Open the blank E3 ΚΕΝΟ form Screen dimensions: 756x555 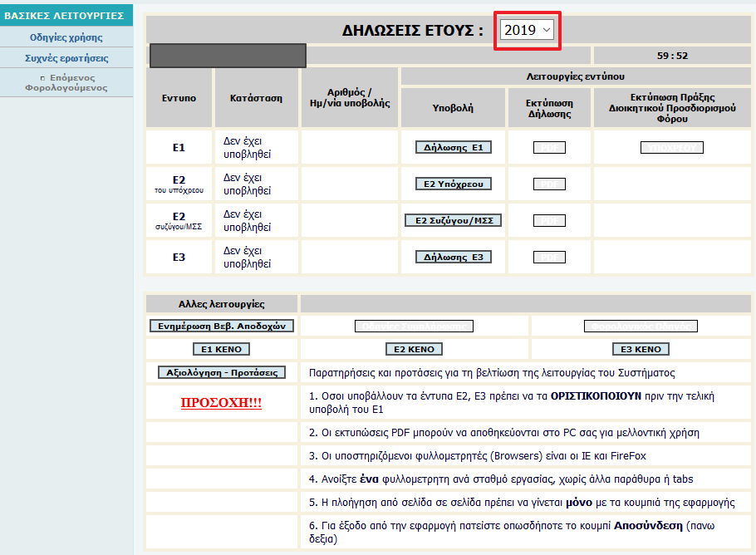(641, 349)
